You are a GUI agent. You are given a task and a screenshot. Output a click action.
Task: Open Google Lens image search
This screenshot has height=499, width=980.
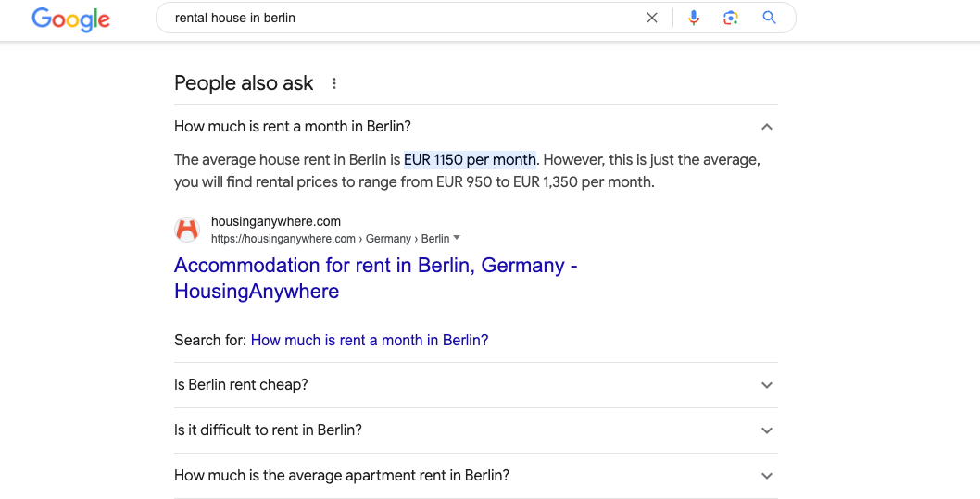click(x=731, y=18)
